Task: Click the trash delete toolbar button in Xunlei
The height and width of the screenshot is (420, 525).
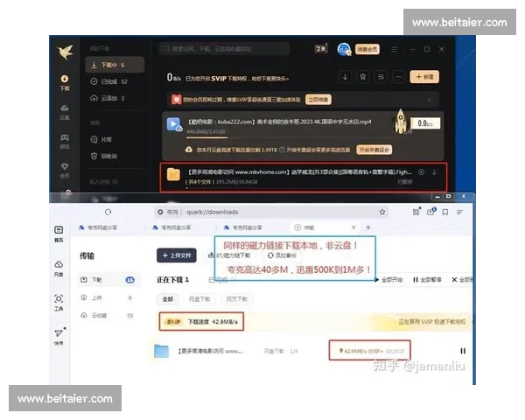Action: click(x=362, y=77)
